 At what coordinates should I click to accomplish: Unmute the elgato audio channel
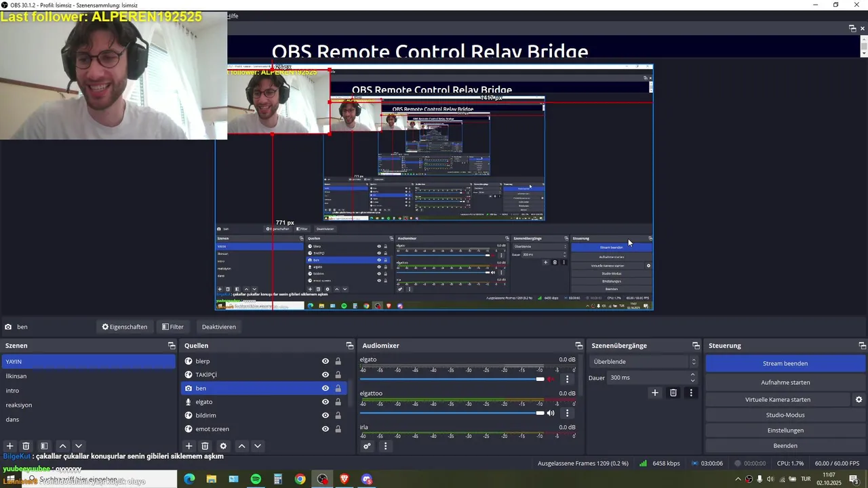coord(551,379)
